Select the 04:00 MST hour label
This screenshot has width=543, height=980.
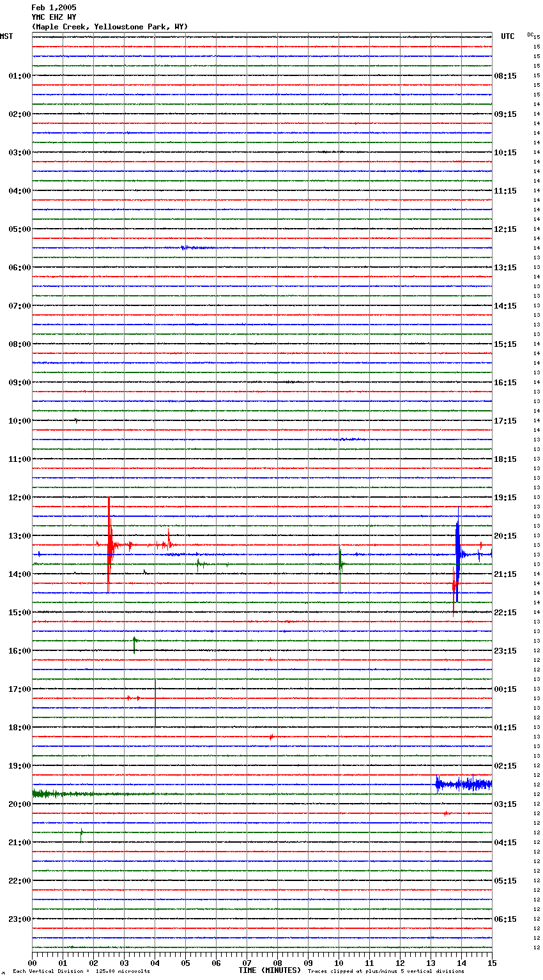[20, 191]
